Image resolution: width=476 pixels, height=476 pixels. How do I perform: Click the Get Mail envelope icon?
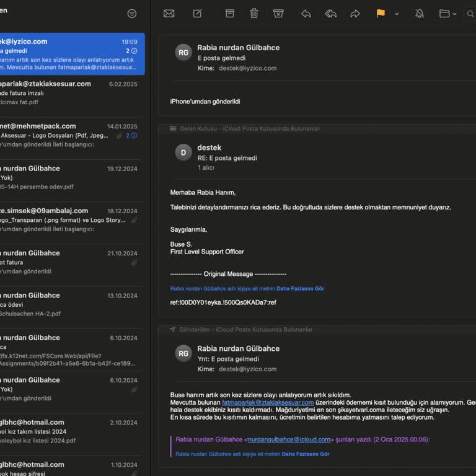click(169, 14)
